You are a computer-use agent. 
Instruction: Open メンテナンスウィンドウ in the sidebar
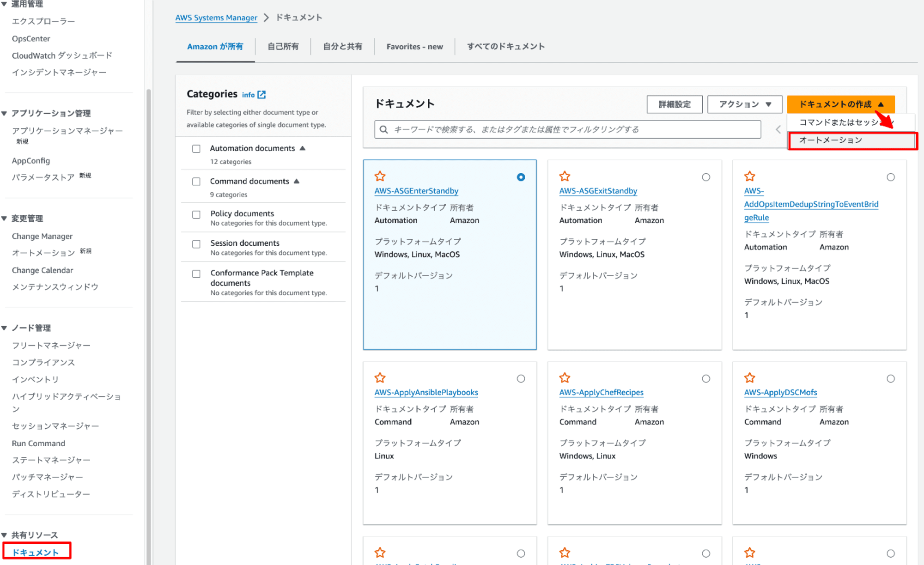point(55,287)
